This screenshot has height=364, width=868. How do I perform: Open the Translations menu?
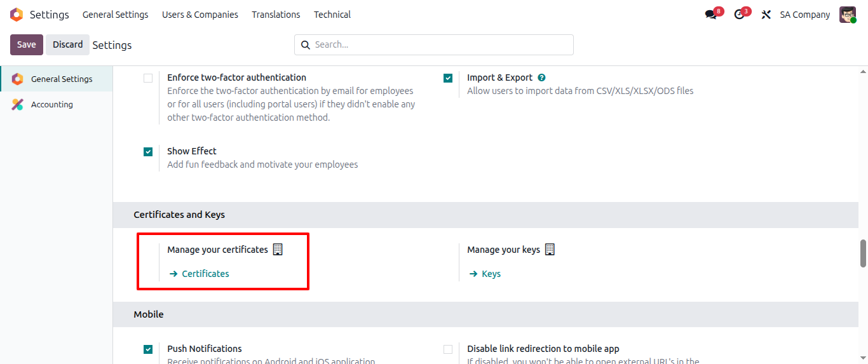click(275, 15)
